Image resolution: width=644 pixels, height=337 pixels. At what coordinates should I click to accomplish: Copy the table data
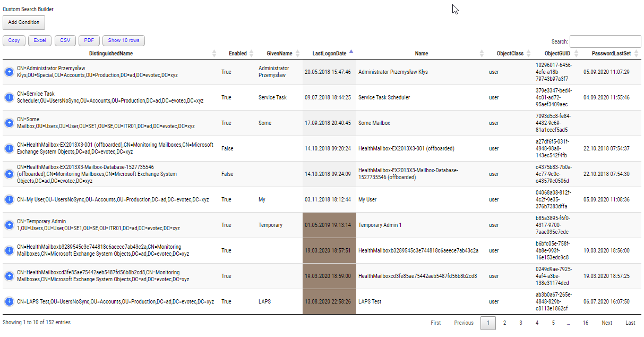pos(14,40)
